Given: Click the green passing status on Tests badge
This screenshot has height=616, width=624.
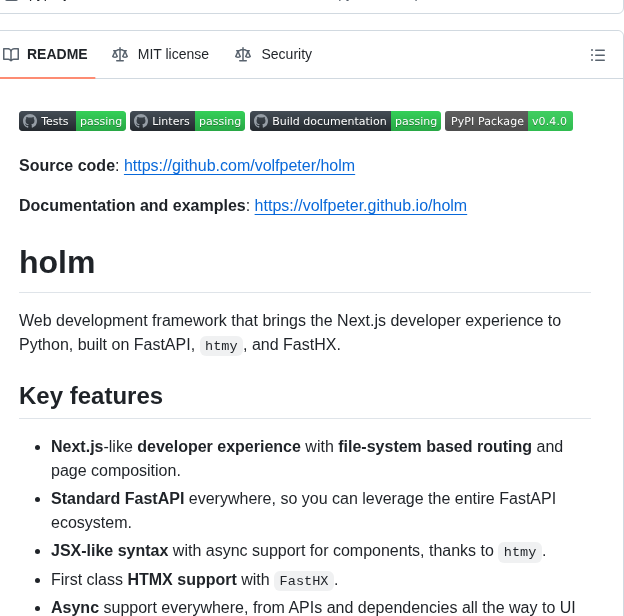Looking at the screenshot, I should (x=101, y=121).
